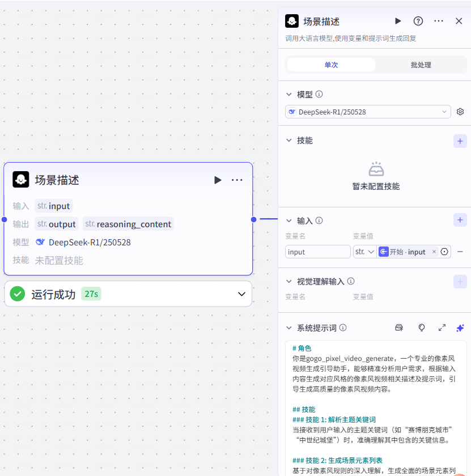
Task: Expand the 运行成功 result chevron
Action: (241, 294)
